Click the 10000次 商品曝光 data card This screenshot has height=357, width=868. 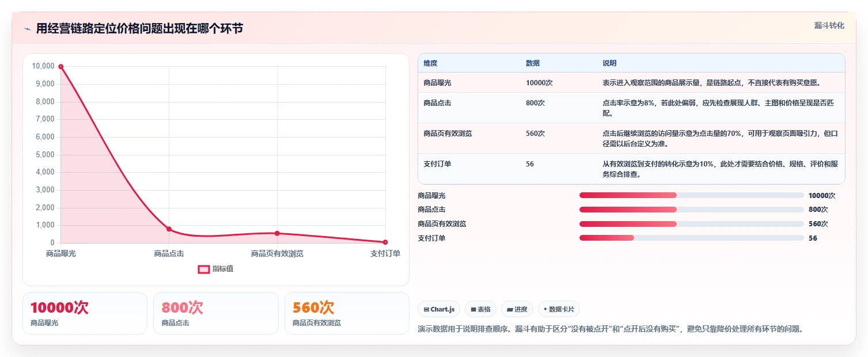[x=85, y=313]
